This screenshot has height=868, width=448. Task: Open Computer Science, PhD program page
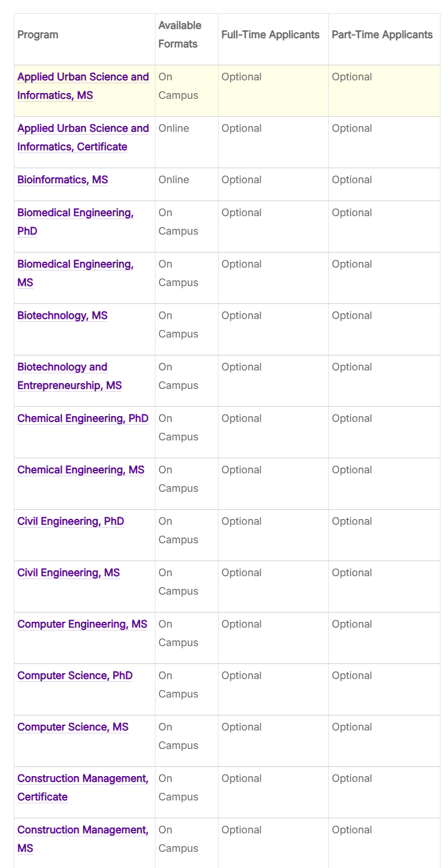75,676
